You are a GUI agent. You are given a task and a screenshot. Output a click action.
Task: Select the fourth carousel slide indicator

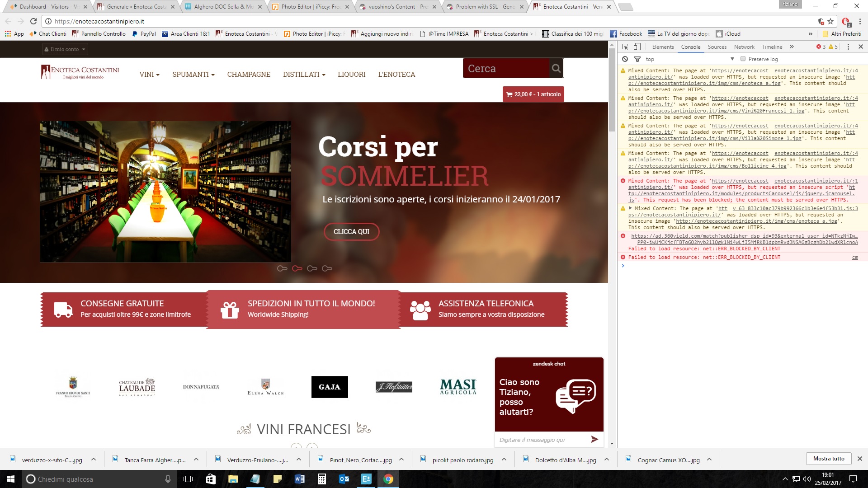(327, 268)
